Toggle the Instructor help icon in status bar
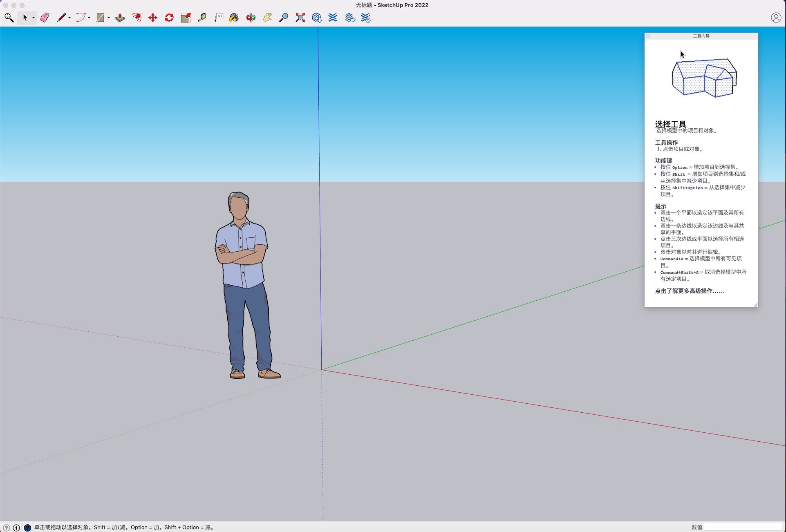Image resolution: width=786 pixels, height=532 pixels. (27, 528)
